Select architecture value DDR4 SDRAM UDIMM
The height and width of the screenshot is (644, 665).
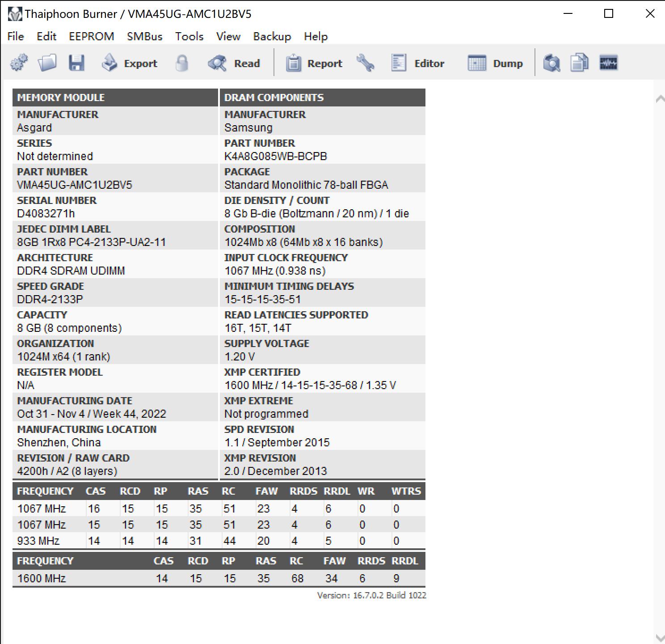(x=71, y=271)
